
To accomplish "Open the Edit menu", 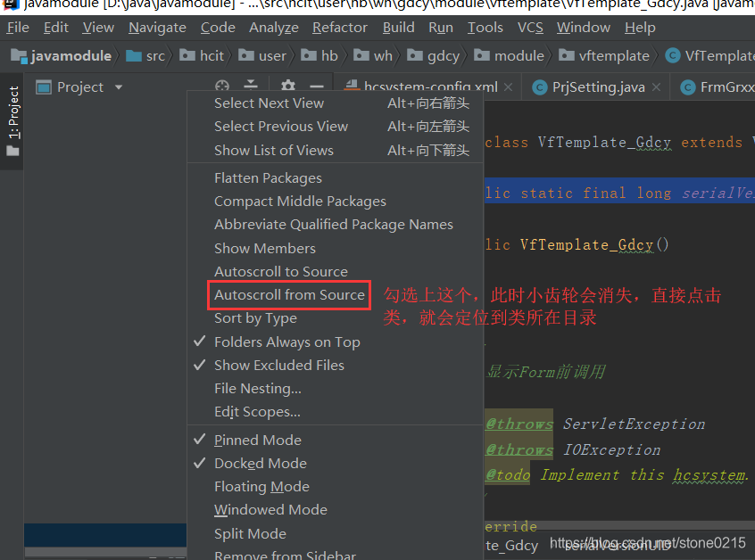I will pyautogui.click(x=56, y=28).
